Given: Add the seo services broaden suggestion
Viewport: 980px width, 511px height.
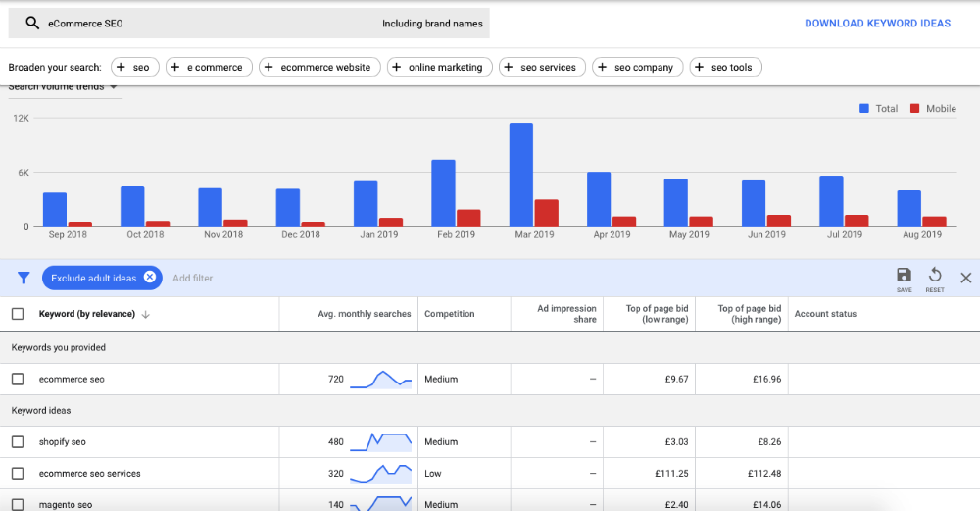Looking at the screenshot, I should click(543, 67).
